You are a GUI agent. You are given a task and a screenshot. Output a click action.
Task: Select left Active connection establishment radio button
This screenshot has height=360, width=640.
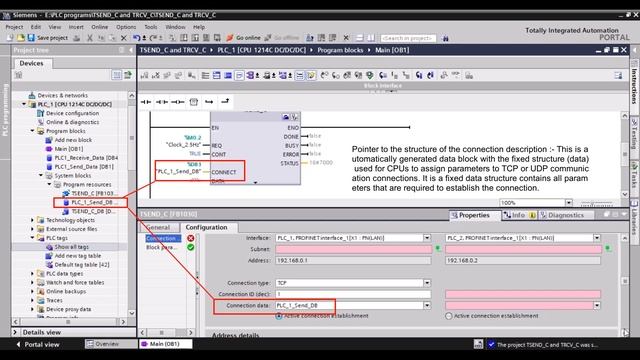pos(279,316)
